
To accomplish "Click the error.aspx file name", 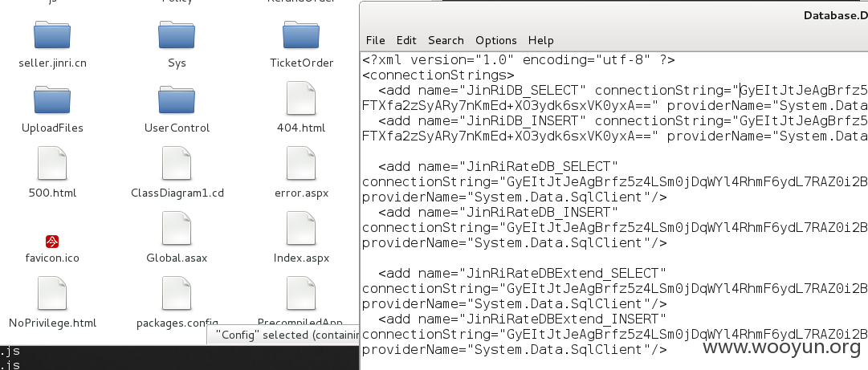I will pyautogui.click(x=301, y=193).
